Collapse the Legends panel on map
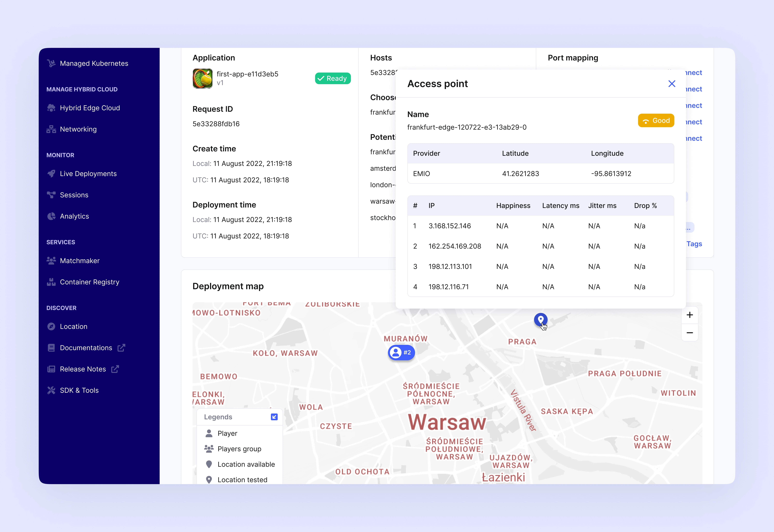The height and width of the screenshot is (532, 774). 274,417
